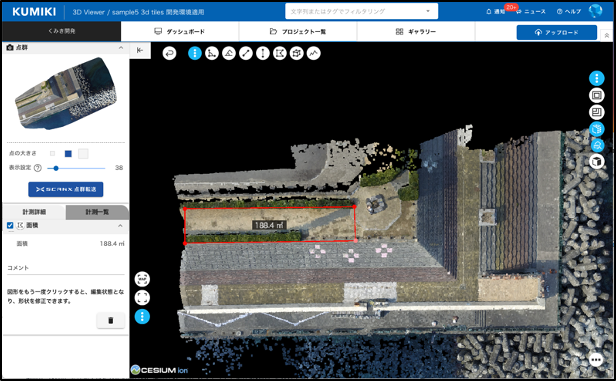Click the undo arrow tool in the viewer toolbar
The height and width of the screenshot is (381, 616).
(169, 53)
